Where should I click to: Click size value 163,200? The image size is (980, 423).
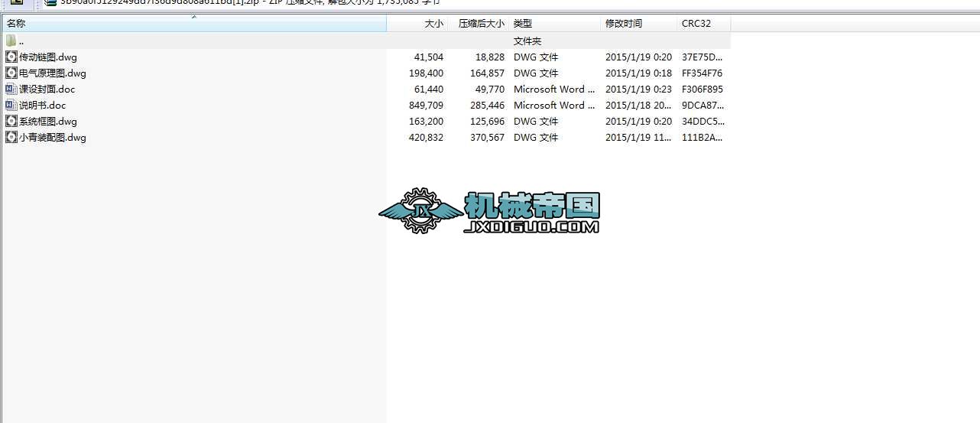coord(426,122)
